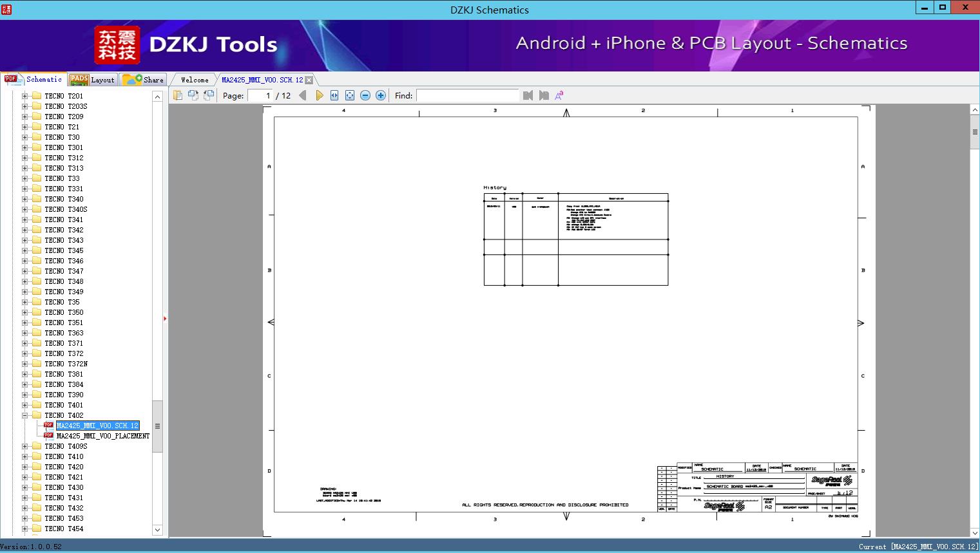Expand the TECNO T340S folder
The width and height of the screenshot is (980, 553).
tap(25, 209)
